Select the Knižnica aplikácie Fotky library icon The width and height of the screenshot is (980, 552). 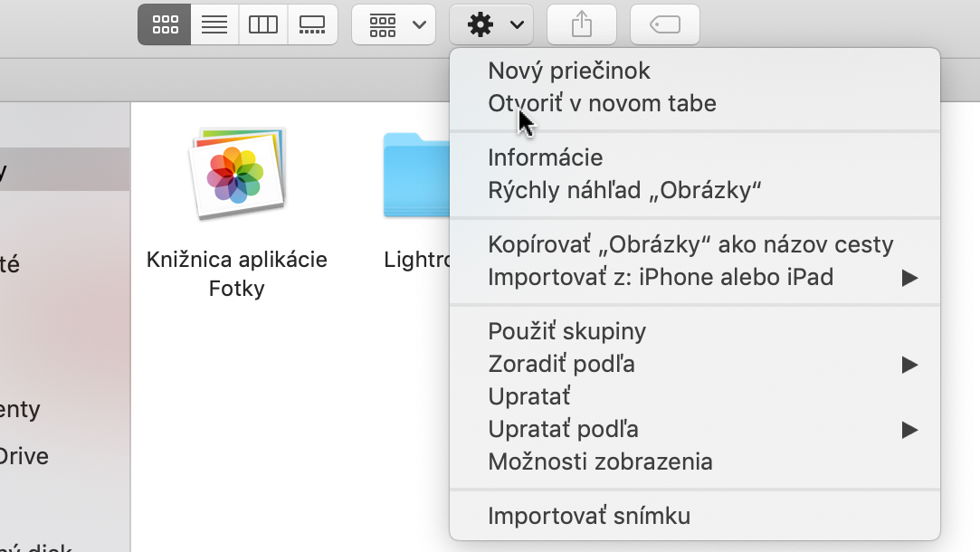click(x=237, y=173)
